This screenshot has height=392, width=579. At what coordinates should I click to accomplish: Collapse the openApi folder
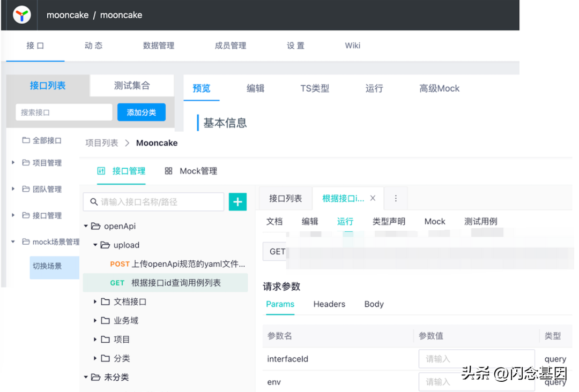[x=86, y=226]
